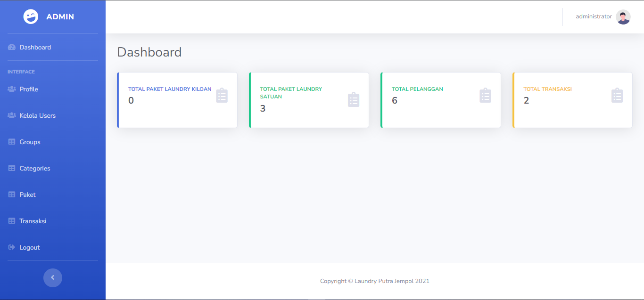Click clipboard icon on Total Pelanggan card
The height and width of the screenshot is (300, 644).
click(x=485, y=96)
